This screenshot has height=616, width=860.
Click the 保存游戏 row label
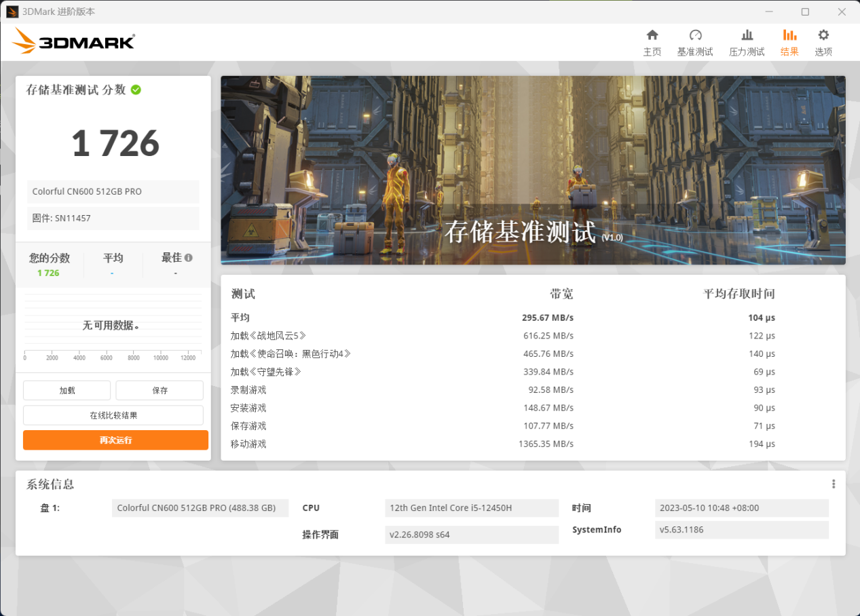[248, 426]
